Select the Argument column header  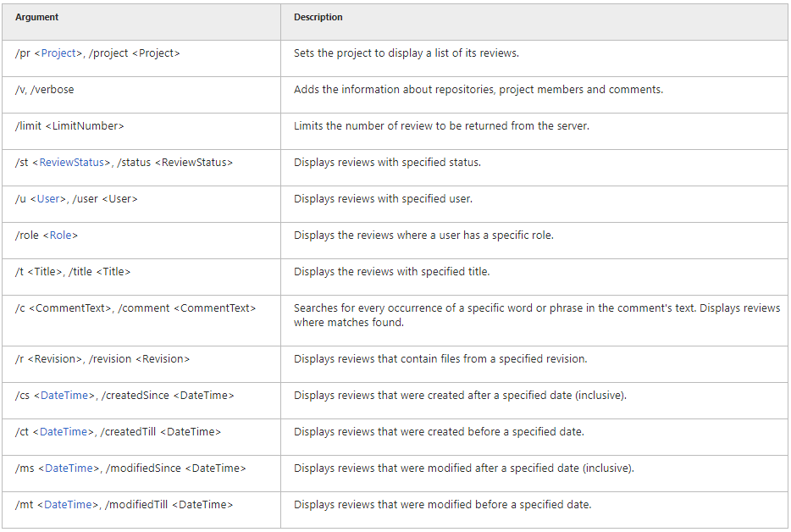click(x=36, y=17)
